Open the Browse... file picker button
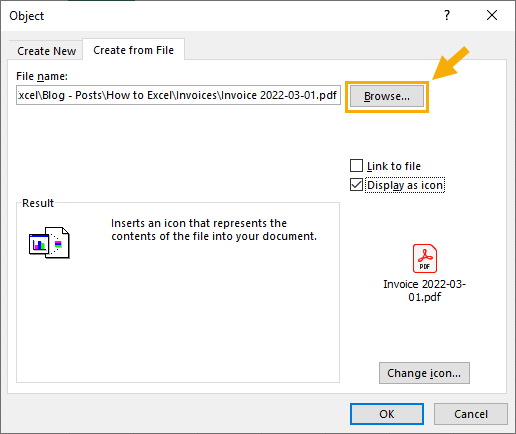Viewport: 516px width, 434px height. click(x=387, y=96)
